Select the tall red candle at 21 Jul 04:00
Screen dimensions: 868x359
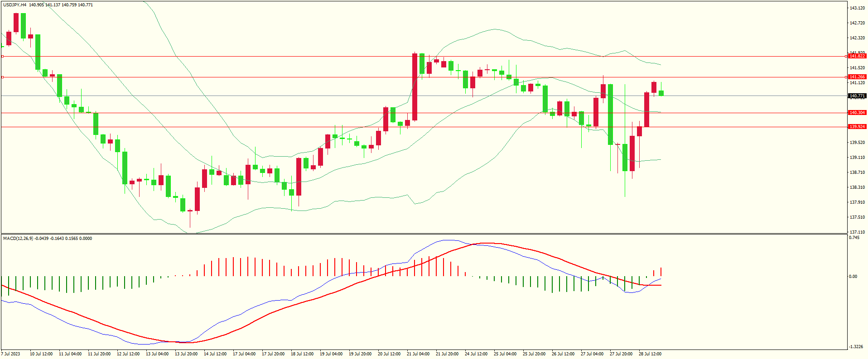click(x=415, y=87)
